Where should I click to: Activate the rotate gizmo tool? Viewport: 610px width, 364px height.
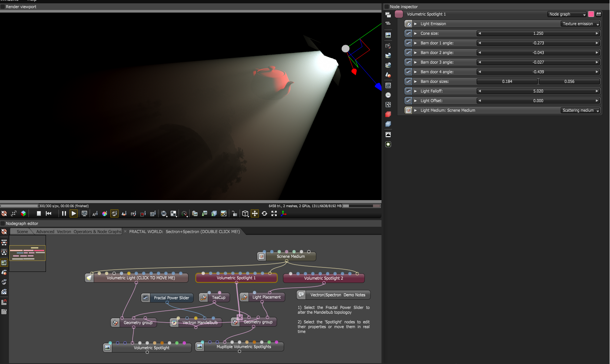(264, 213)
